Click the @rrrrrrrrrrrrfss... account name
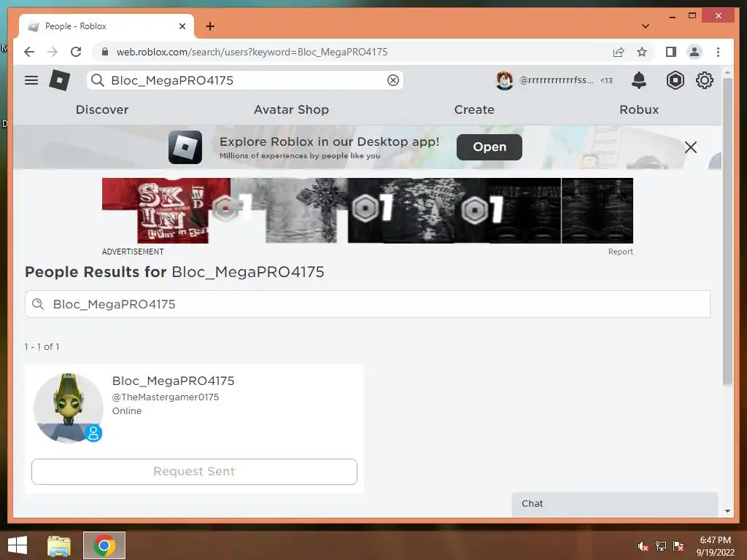 556,80
